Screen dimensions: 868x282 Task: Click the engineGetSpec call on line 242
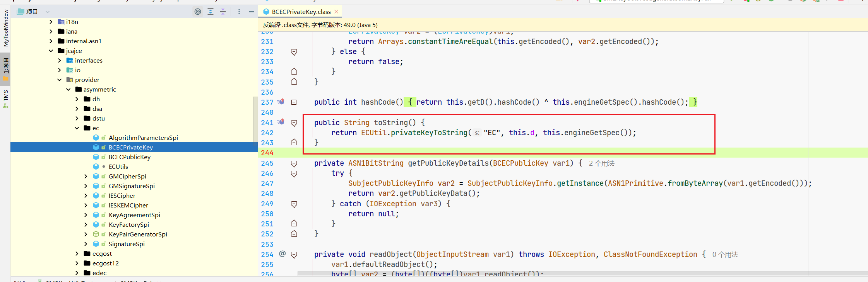pos(592,133)
